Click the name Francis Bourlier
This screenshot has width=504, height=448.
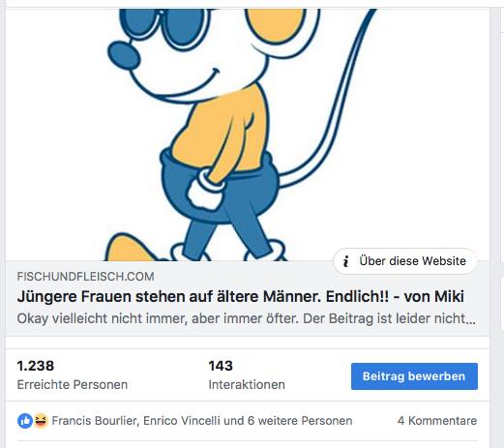tap(95, 421)
